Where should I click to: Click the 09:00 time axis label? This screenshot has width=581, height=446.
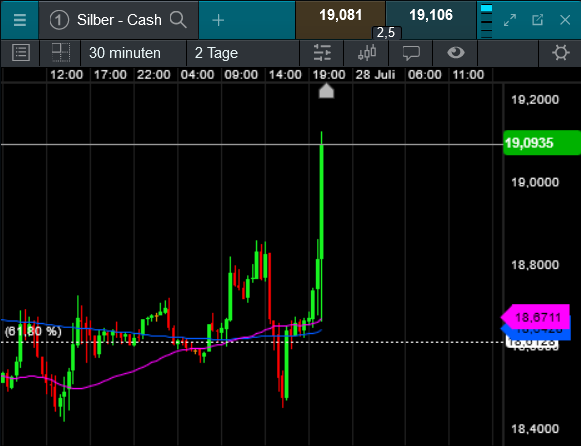[x=241, y=75]
